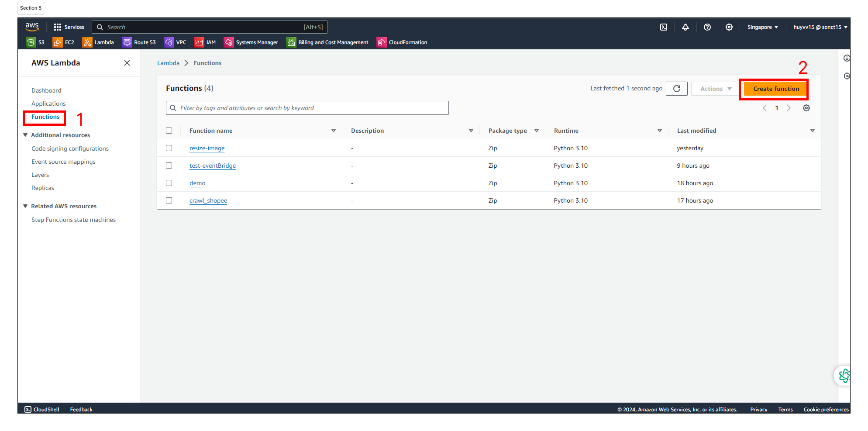Select Functions in Lambda sidebar
868x431 pixels.
pyautogui.click(x=45, y=117)
